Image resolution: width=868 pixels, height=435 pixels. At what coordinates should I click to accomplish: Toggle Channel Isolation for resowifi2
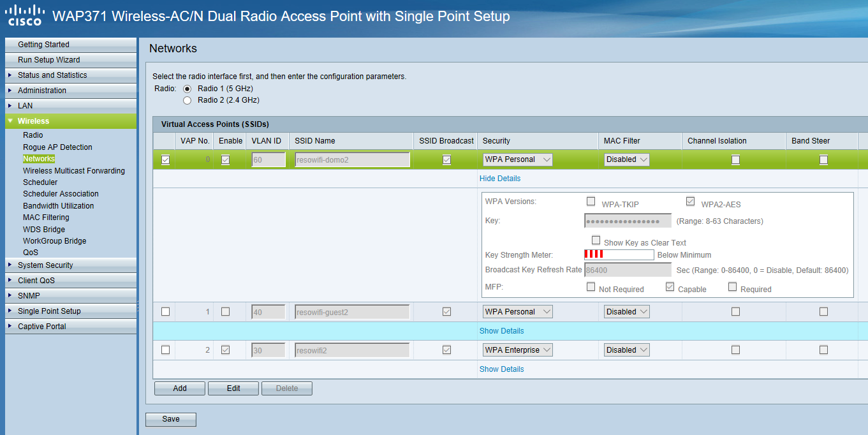735,350
